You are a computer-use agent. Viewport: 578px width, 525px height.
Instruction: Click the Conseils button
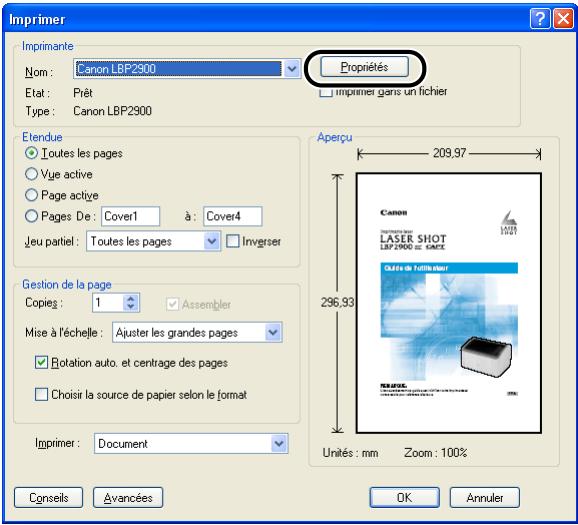(49, 497)
